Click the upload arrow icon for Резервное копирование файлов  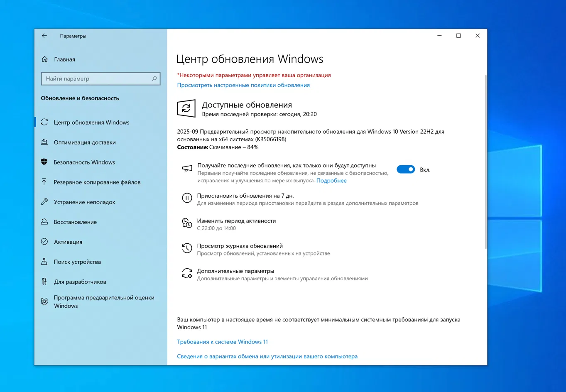(44, 182)
